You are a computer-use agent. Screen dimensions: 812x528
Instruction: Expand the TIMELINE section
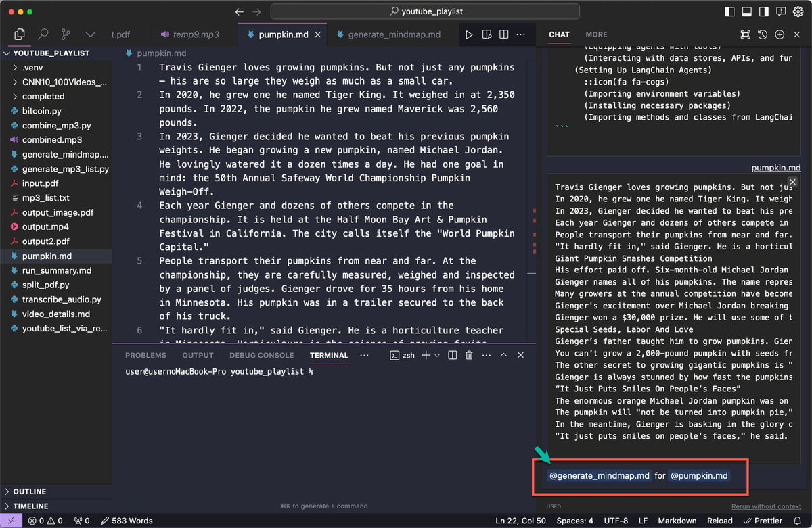56,506
